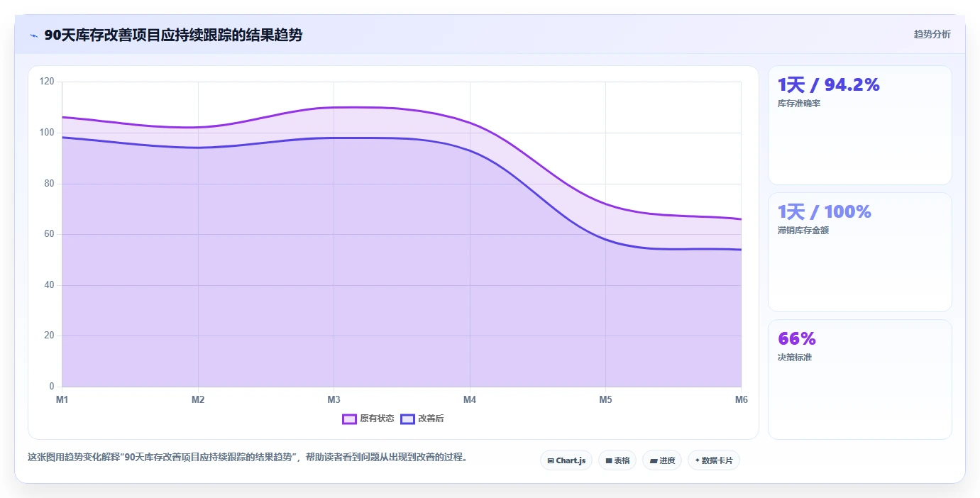Click the 66% value
The height and width of the screenshot is (498, 980).
point(797,338)
